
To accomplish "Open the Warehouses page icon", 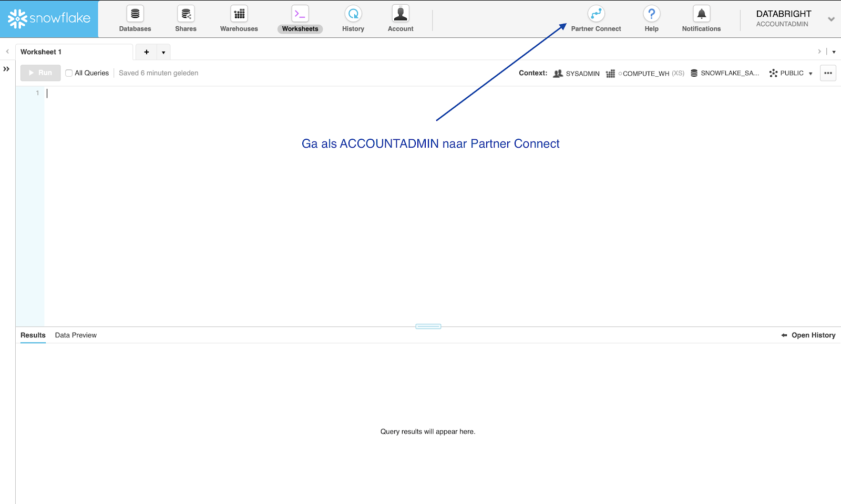I will 239,14.
